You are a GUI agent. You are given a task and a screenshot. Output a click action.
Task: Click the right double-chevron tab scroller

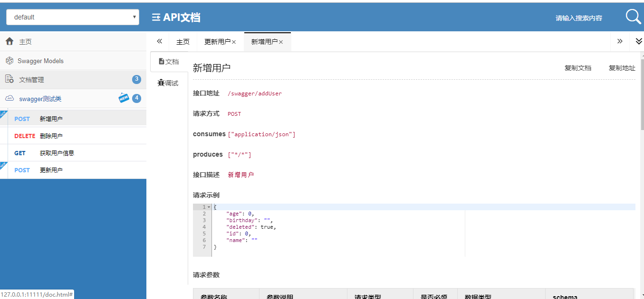tap(620, 41)
